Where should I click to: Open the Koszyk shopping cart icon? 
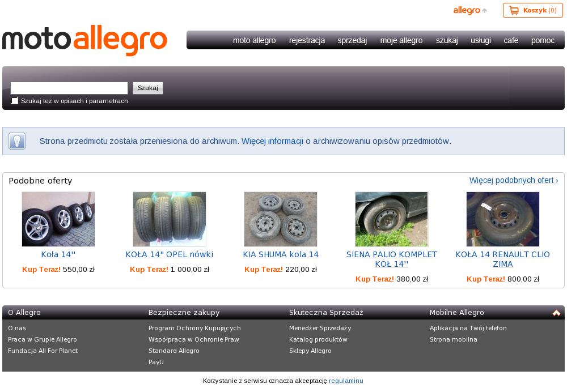point(514,10)
